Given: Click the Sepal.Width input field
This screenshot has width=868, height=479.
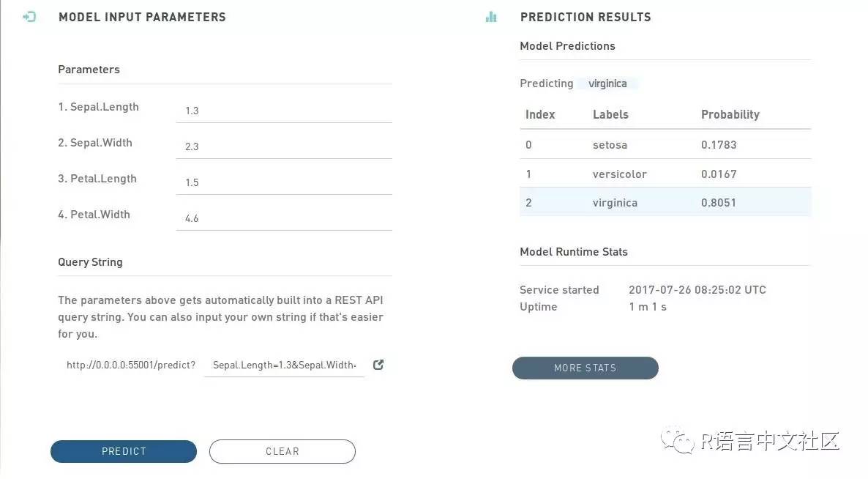Looking at the screenshot, I should [x=283, y=146].
